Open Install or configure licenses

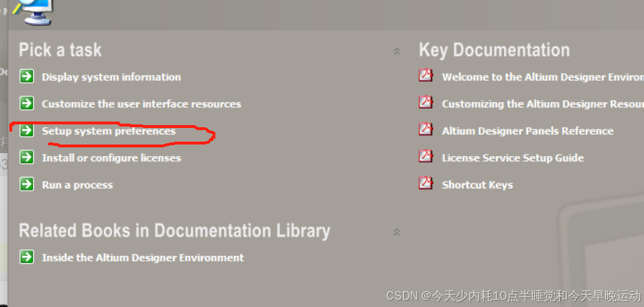[111, 157]
